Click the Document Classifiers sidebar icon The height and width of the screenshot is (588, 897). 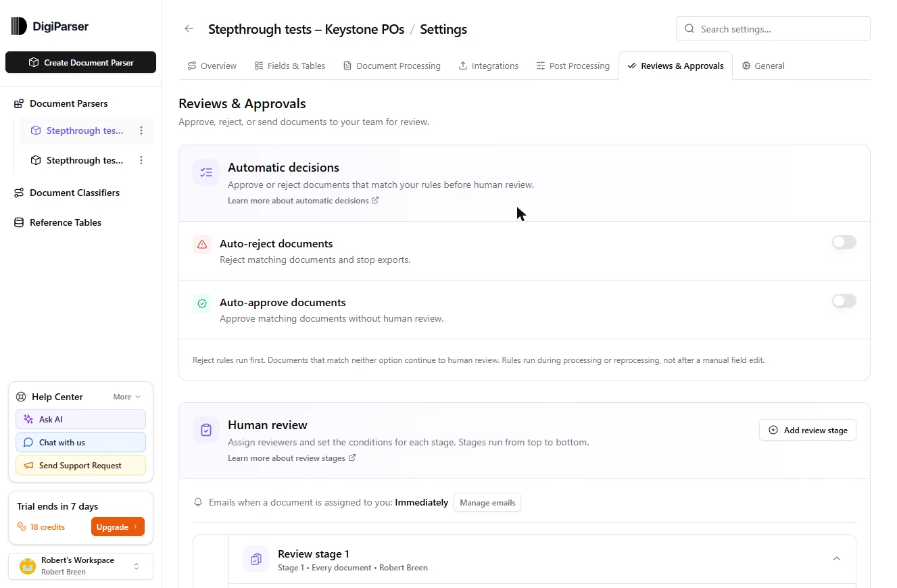tap(19, 193)
